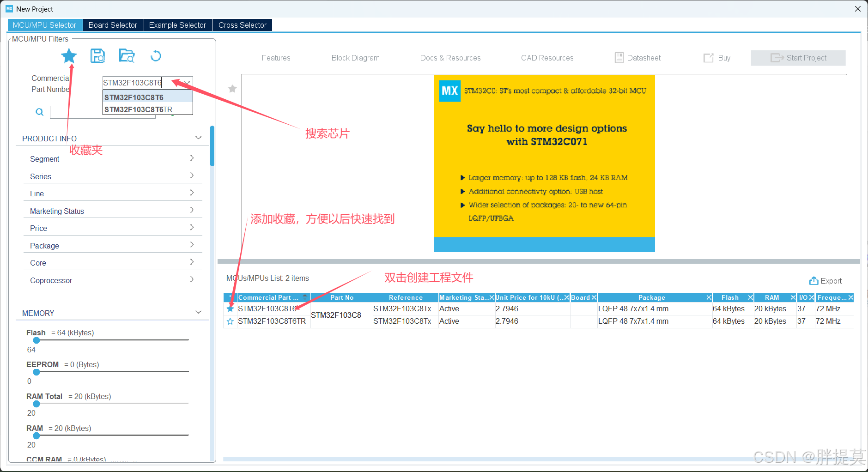The height and width of the screenshot is (472, 868).
Task: Choose STM32F103C8T6TR from the suggestion list
Action: pyautogui.click(x=147, y=109)
